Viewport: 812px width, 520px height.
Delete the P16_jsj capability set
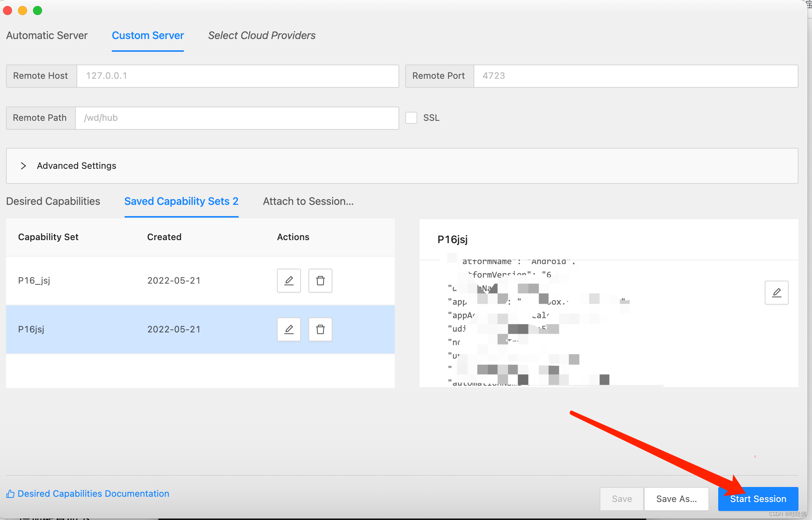tap(320, 281)
